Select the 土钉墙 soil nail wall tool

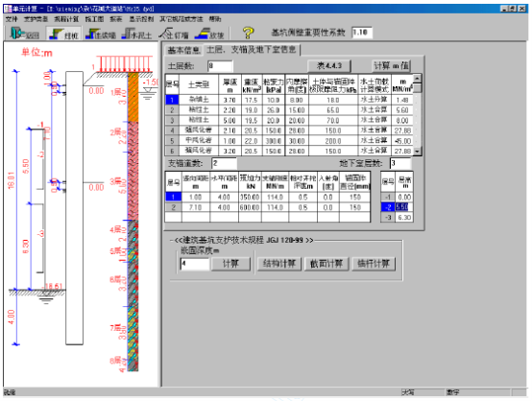(x=174, y=34)
